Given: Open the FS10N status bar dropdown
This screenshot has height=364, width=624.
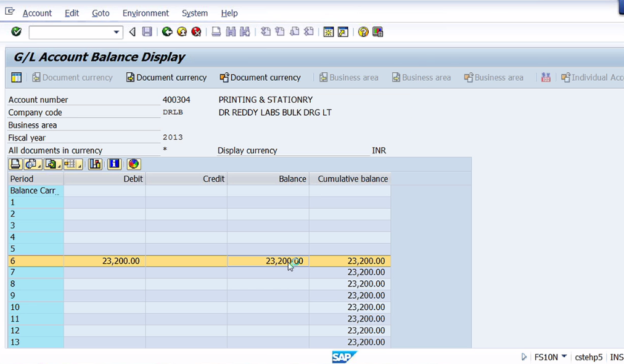Looking at the screenshot, I should pos(564,357).
